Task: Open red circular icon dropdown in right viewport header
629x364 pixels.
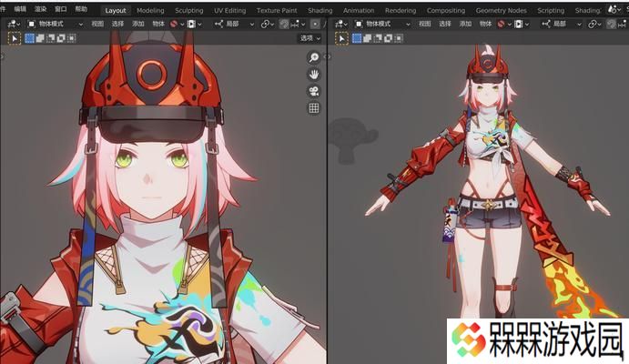Action: click(504, 24)
